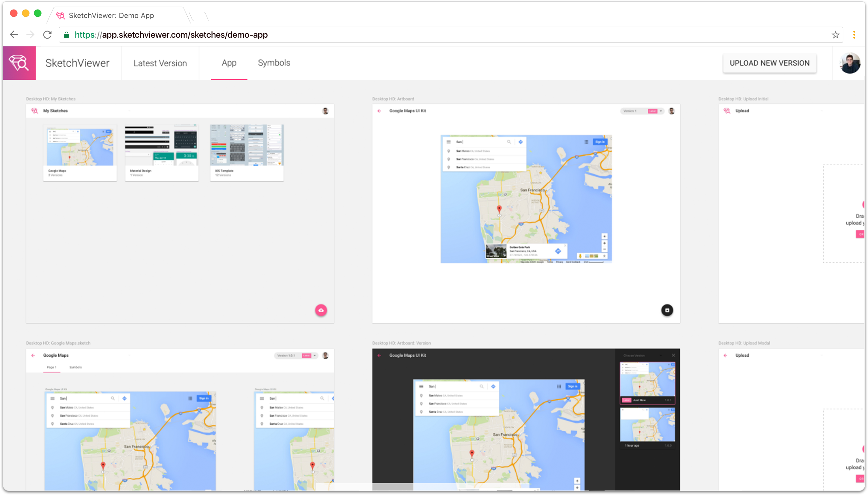Go back with browser back arrow
This screenshot has width=868, height=495.
[x=14, y=35]
